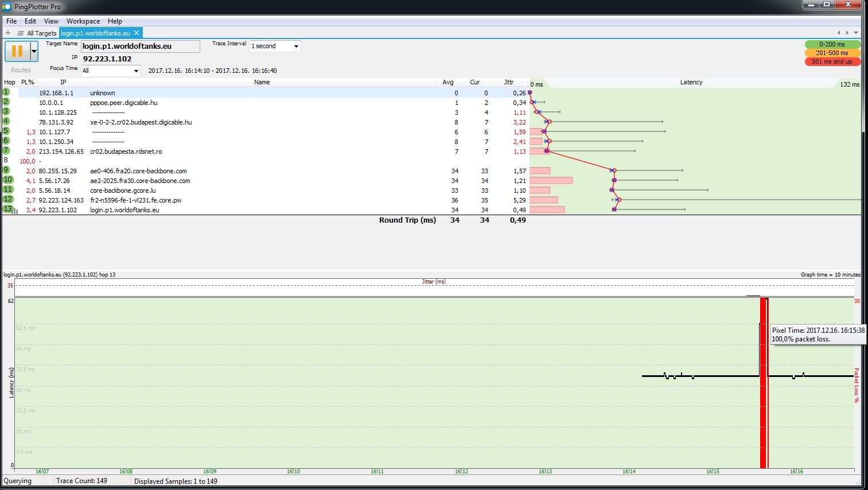Screen dimensions: 868x490
Task: Click the green hop 11 circle icon
Action: click(x=7, y=189)
